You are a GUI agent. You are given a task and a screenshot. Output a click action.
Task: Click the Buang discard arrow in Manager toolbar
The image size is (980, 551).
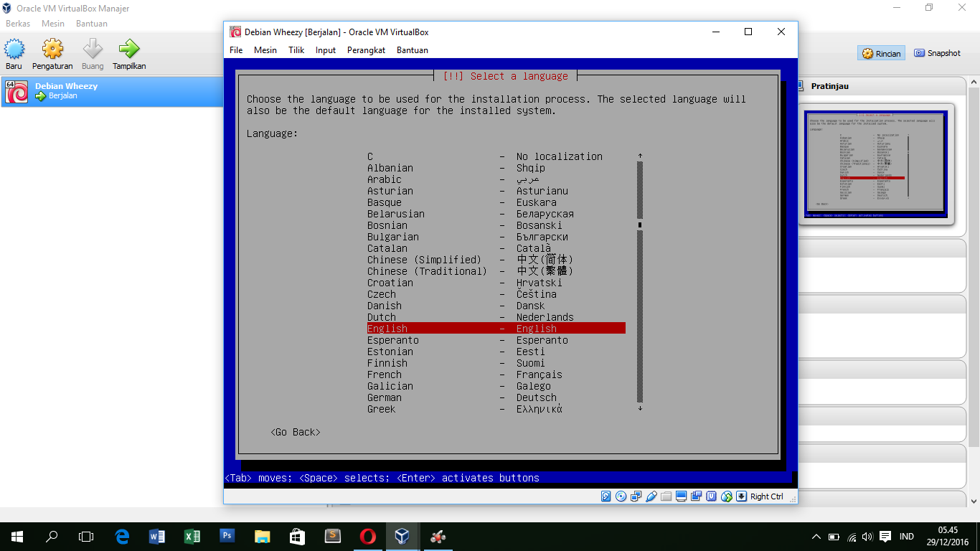(93, 54)
